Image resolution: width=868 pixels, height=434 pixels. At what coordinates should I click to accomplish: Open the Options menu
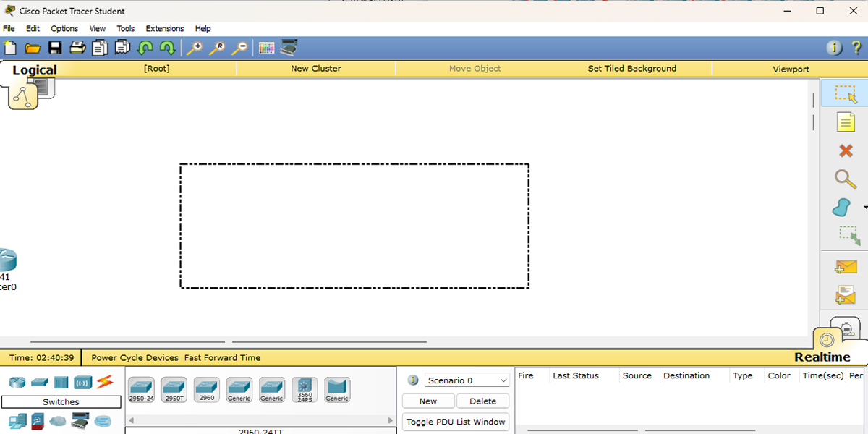point(64,29)
